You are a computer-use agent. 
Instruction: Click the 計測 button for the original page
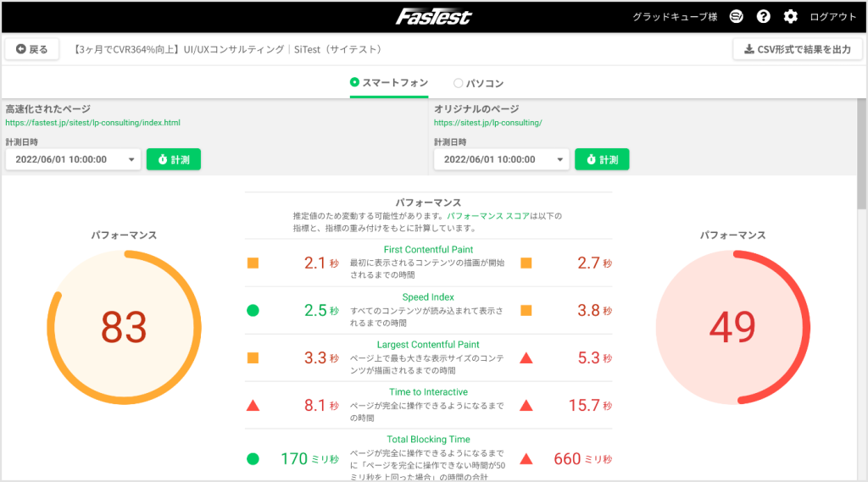pos(603,159)
